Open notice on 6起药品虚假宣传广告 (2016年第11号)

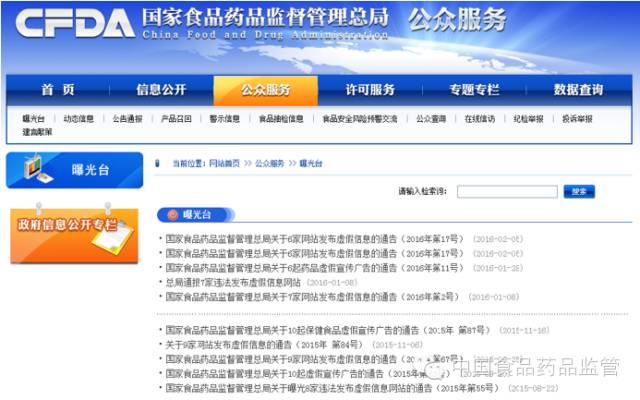314,268
